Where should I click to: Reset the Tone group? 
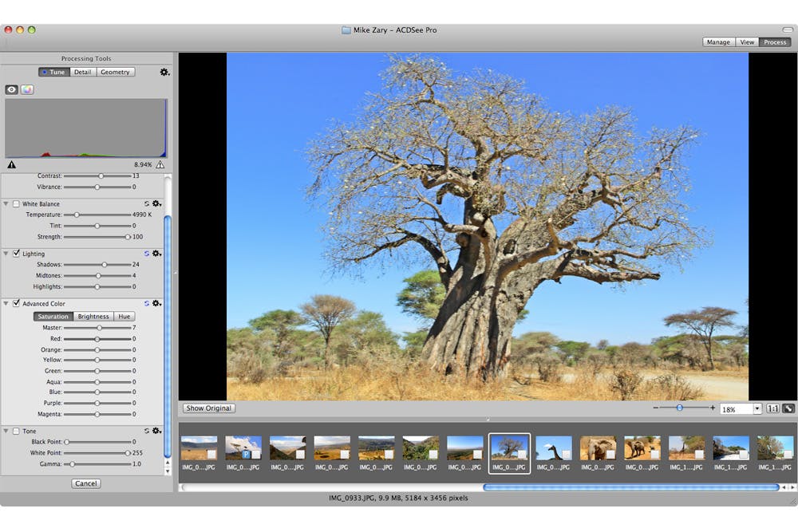[x=147, y=431]
